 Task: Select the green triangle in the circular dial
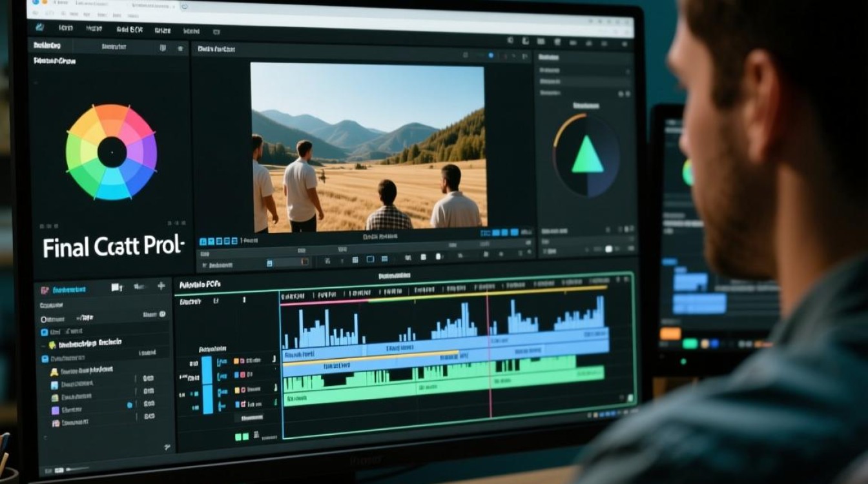coord(587,156)
